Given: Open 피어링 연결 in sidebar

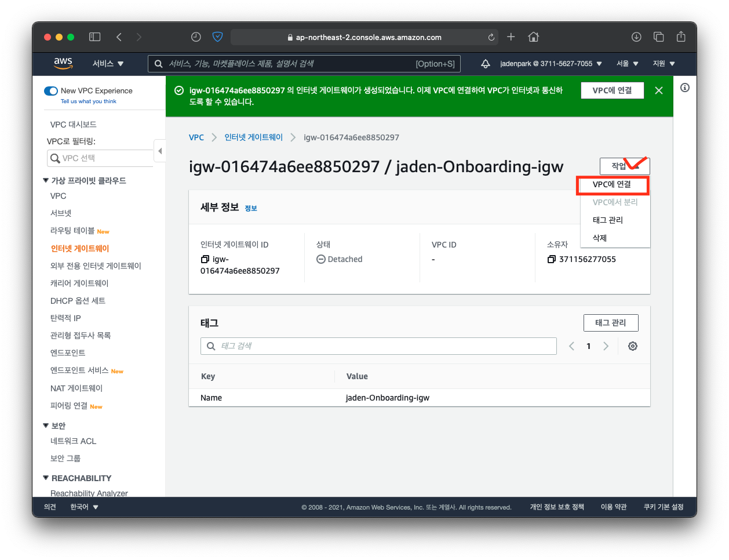Looking at the screenshot, I should point(69,405).
